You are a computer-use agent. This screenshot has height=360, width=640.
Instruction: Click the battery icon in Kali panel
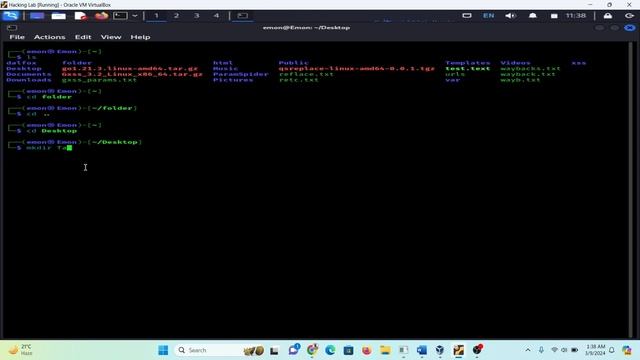point(554,16)
